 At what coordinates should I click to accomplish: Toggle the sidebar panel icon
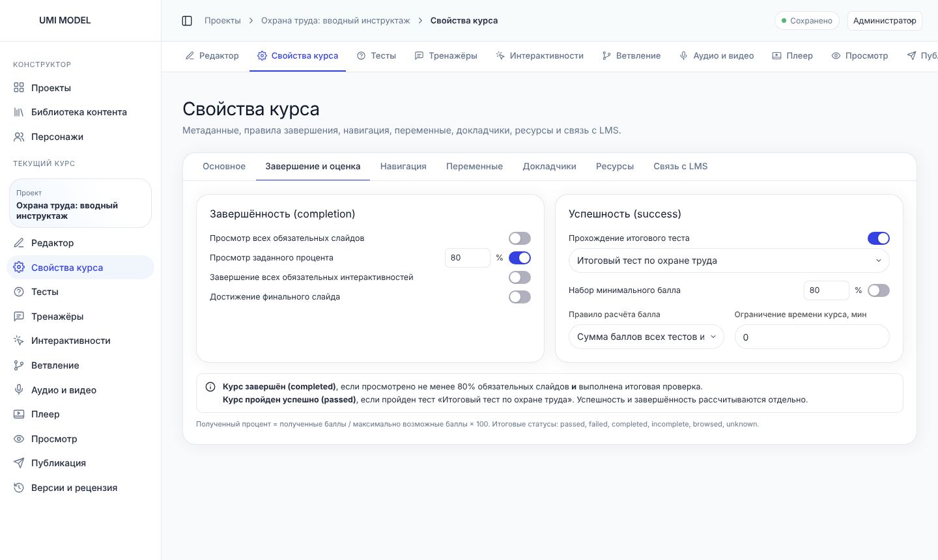click(x=187, y=21)
